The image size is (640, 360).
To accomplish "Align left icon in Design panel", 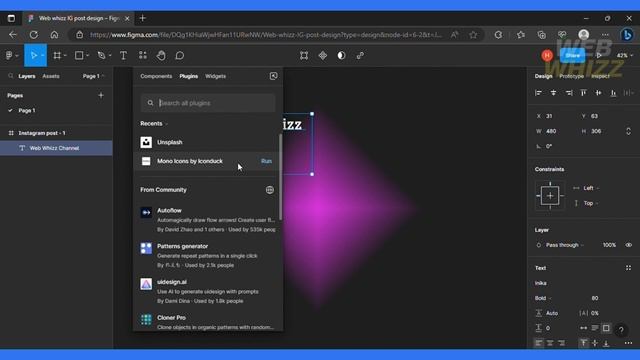I will click(538, 93).
